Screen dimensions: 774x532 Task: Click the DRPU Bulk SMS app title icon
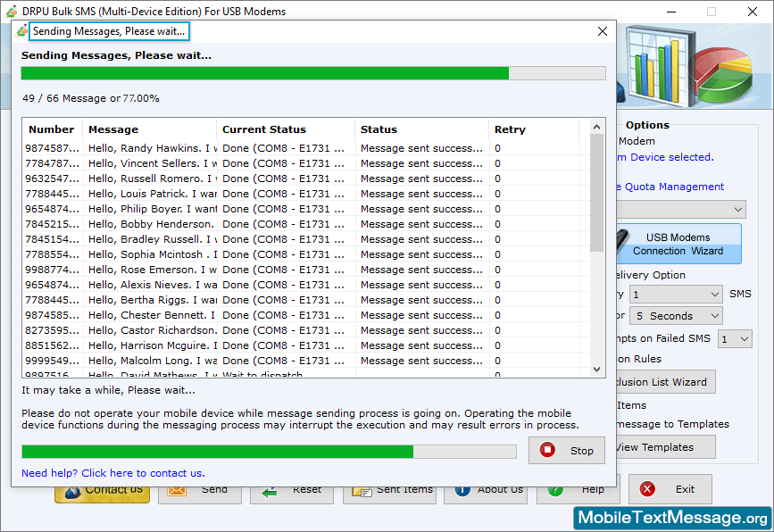12,11
